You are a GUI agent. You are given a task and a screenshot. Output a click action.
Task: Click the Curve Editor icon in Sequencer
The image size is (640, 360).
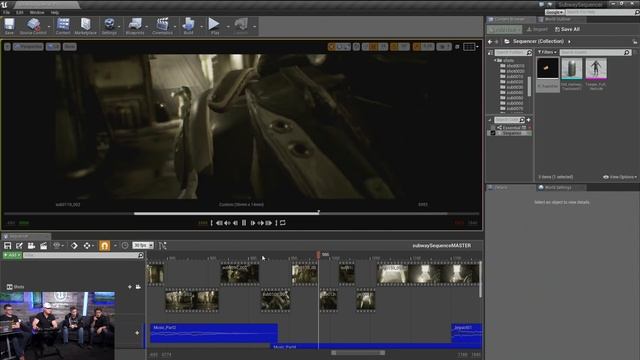(162, 245)
